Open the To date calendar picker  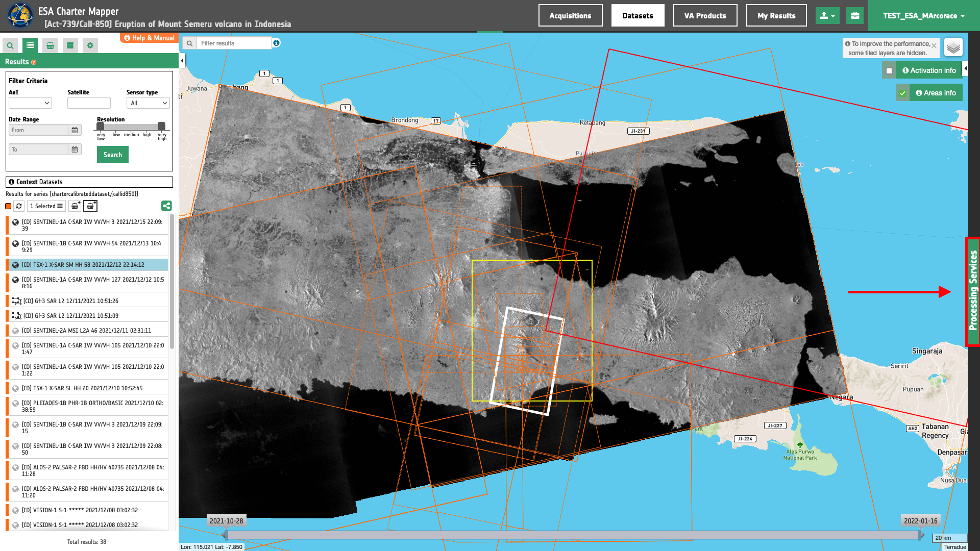(x=75, y=149)
